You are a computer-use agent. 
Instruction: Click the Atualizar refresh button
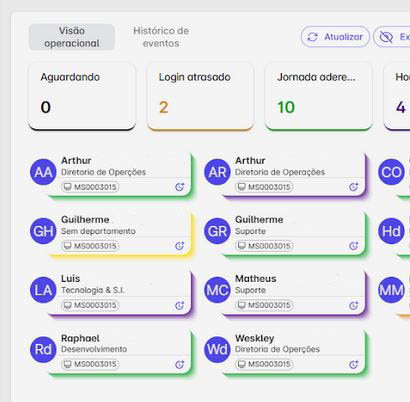pyautogui.click(x=335, y=37)
